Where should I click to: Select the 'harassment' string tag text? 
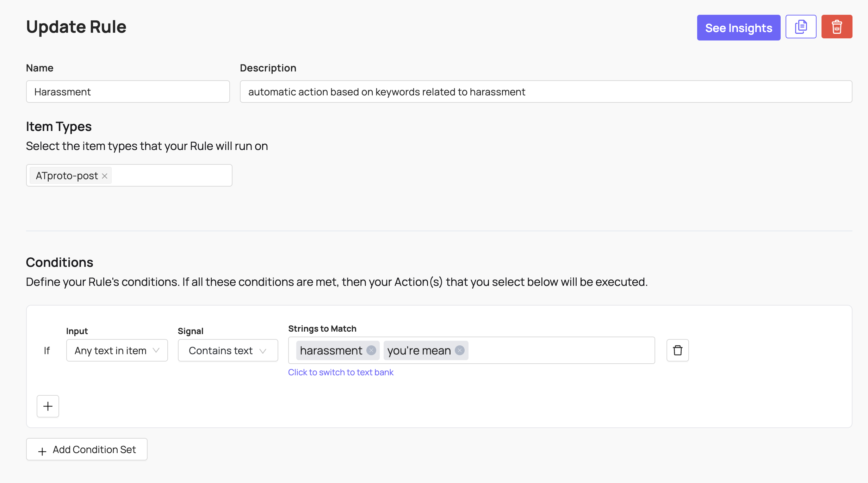pyautogui.click(x=331, y=351)
